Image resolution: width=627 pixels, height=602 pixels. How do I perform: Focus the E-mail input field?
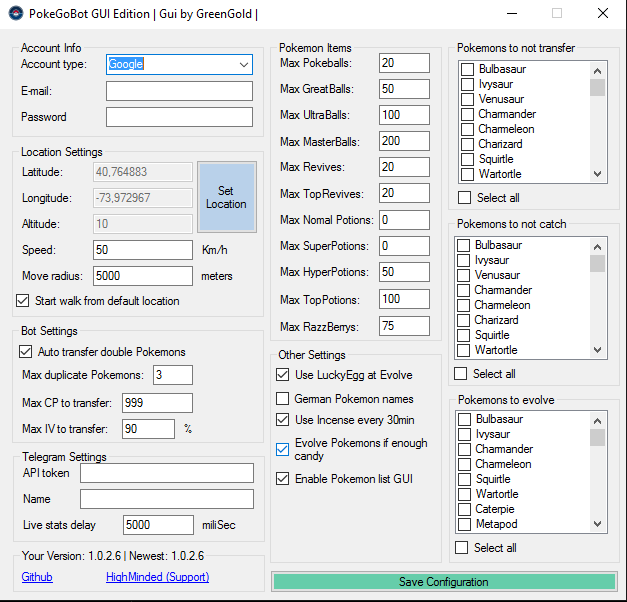179,91
